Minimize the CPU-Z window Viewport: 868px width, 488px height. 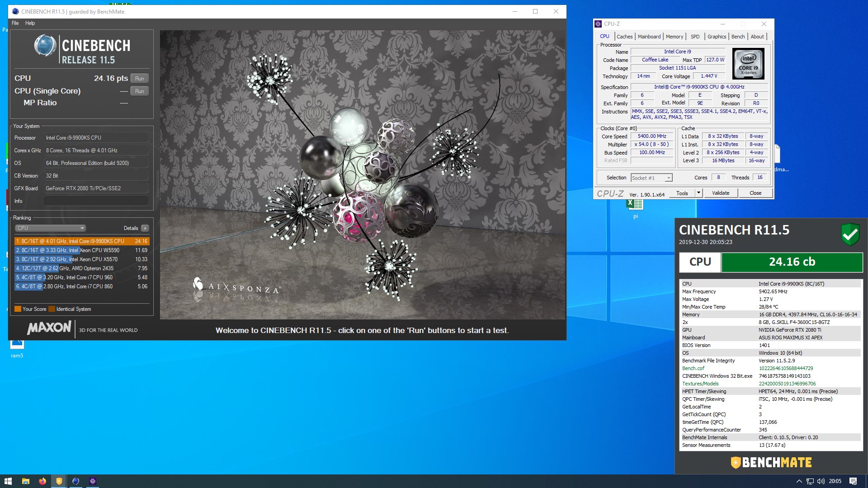point(722,24)
